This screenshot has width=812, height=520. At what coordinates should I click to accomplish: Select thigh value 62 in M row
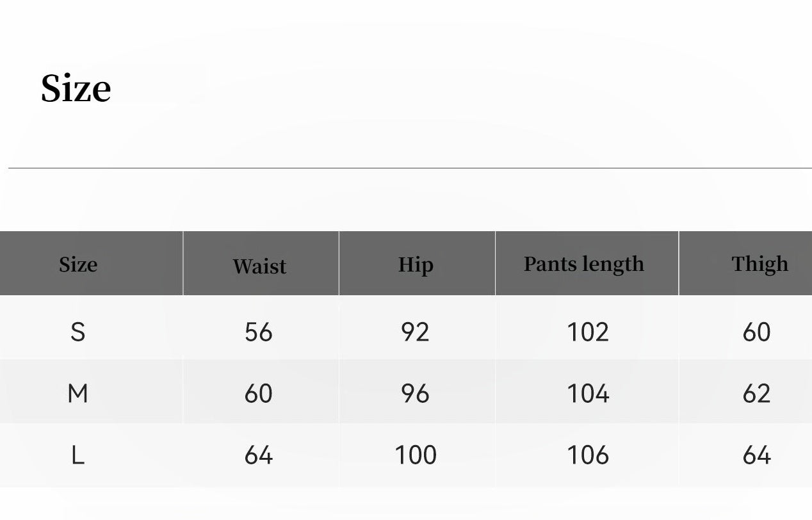coord(756,394)
